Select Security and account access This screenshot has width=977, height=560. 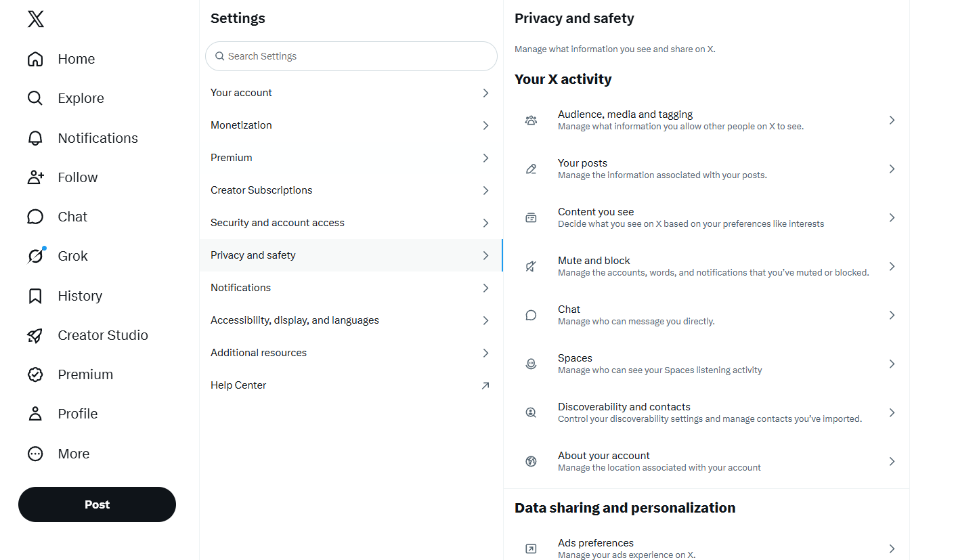[351, 223]
